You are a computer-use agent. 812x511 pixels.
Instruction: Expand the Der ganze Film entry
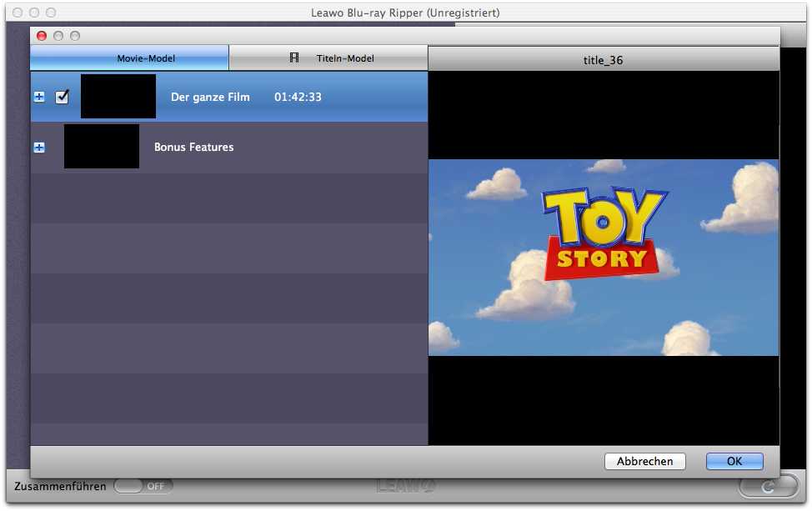coord(39,97)
